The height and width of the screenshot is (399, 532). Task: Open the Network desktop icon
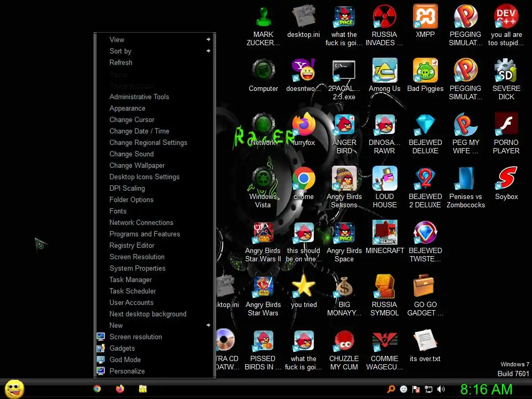pos(263,129)
